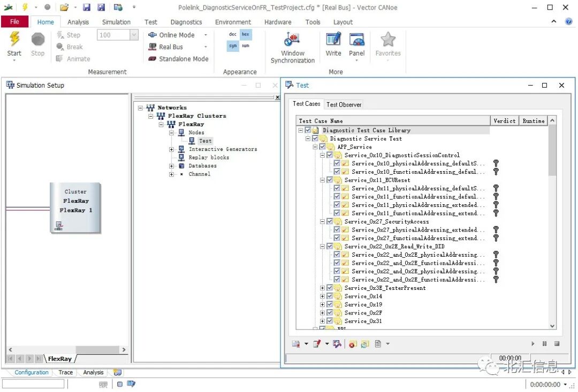Expand Service_0x3E_TesterPresent node
This screenshot has width=578, height=392.
point(323,288)
